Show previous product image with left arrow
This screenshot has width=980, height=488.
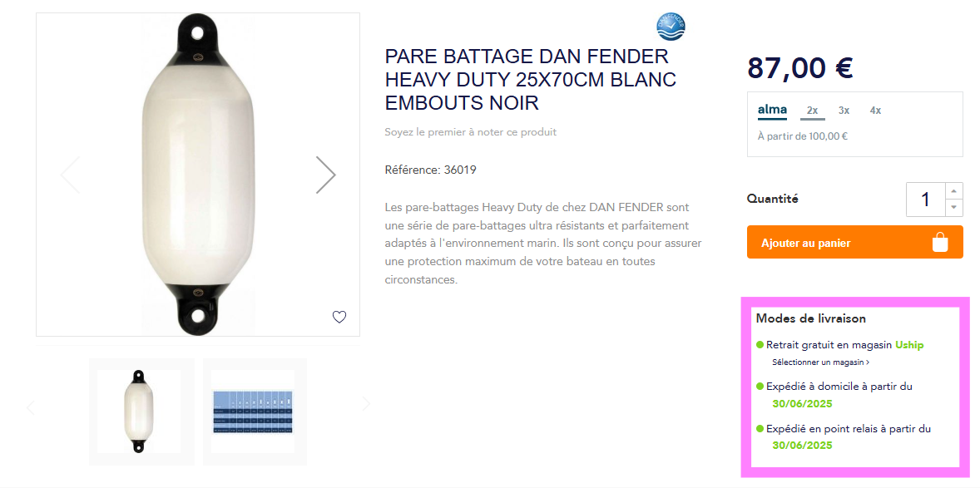[x=70, y=175]
